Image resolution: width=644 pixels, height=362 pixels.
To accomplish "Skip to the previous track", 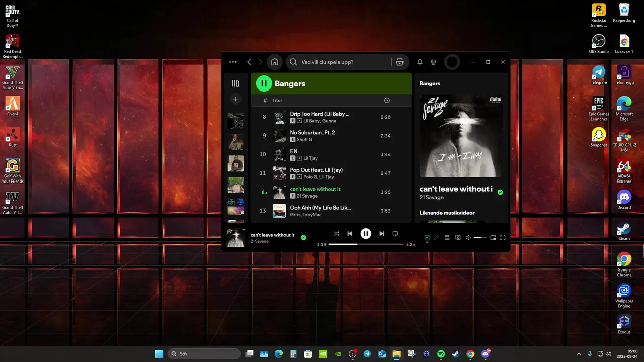I will pyautogui.click(x=350, y=234).
